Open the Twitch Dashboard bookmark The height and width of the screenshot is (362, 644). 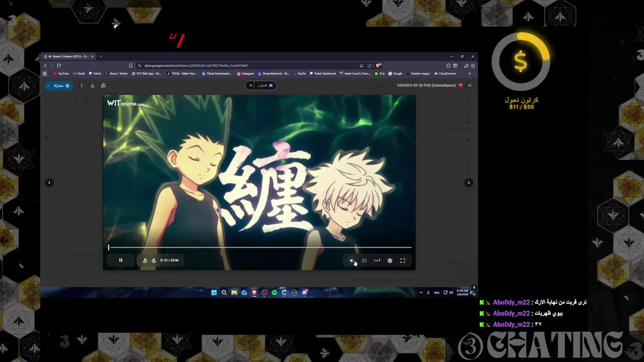323,73
